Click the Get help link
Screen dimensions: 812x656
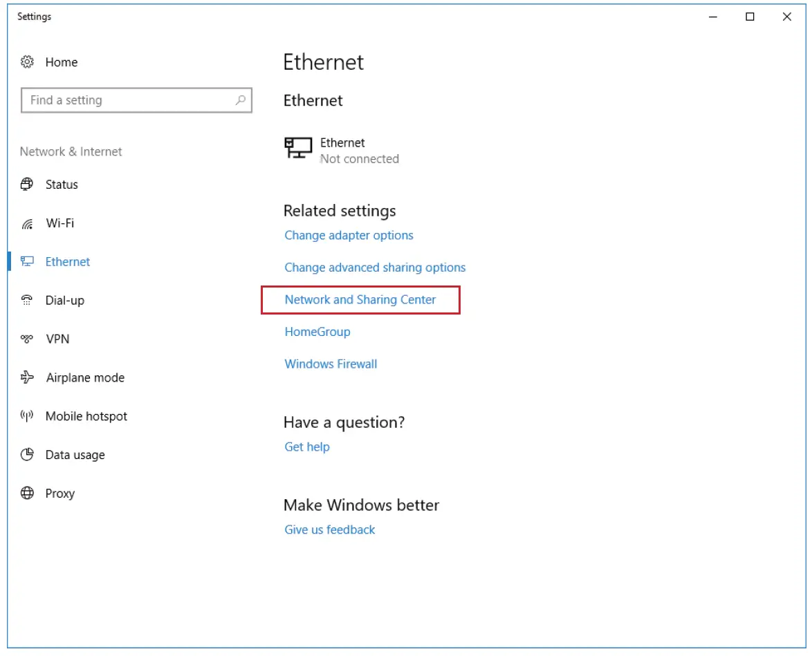click(x=307, y=447)
